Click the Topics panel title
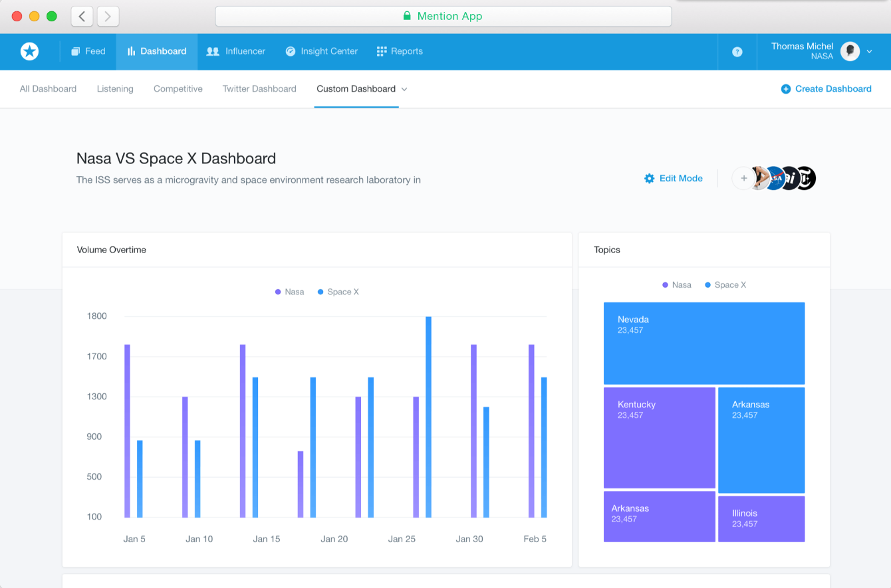This screenshot has height=588, width=891. (x=607, y=250)
